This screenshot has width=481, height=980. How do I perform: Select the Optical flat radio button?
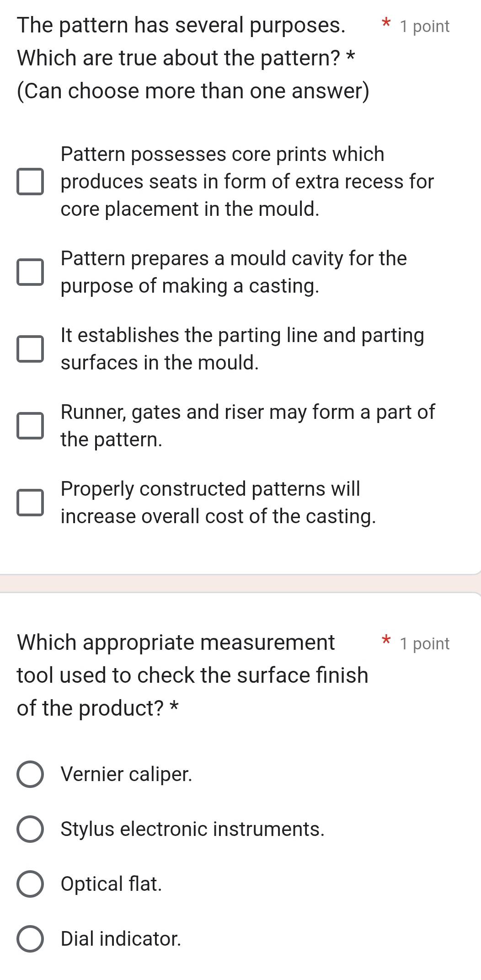click(x=30, y=884)
